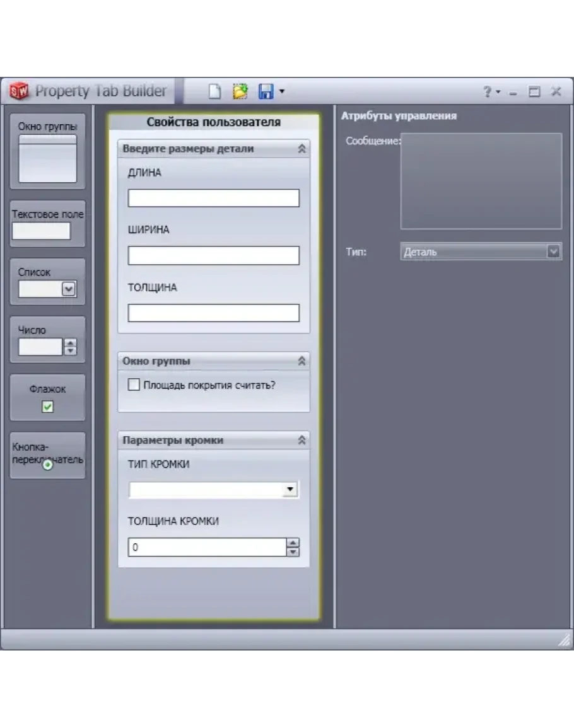Select the Флажок control in palette
Screen dimensions: 574x728
click(47, 398)
